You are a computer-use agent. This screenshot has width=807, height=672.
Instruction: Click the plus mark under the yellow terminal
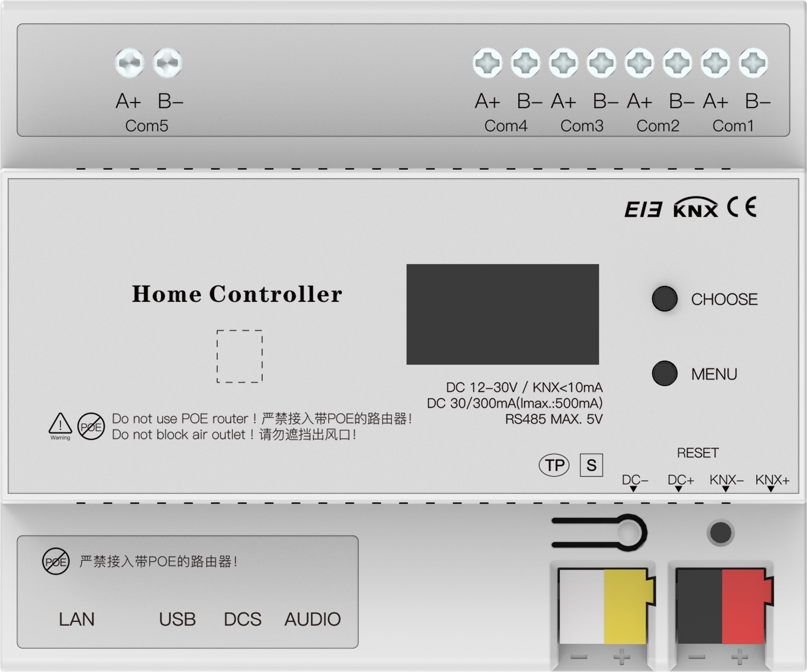point(622,656)
